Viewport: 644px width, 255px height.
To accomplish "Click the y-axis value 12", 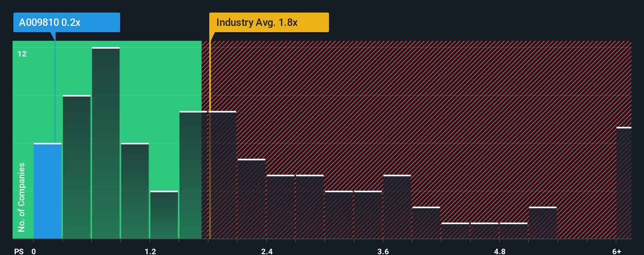I will (x=22, y=54).
